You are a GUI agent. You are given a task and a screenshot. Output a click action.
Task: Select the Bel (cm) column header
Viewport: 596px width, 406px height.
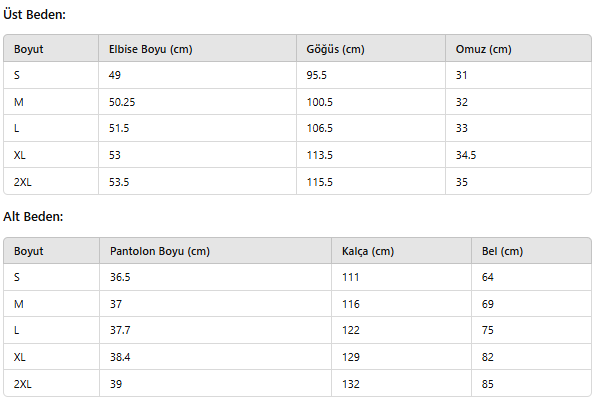(x=531, y=251)
